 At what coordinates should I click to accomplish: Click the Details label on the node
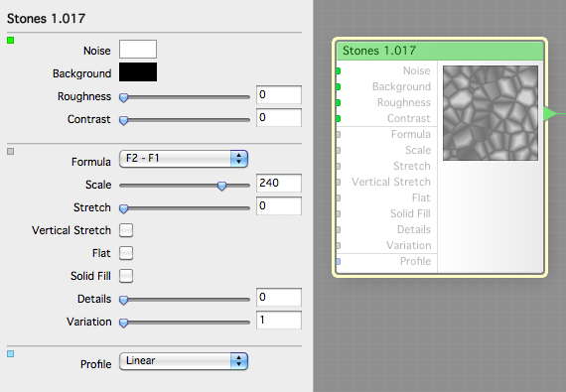(x=414, y=229)
